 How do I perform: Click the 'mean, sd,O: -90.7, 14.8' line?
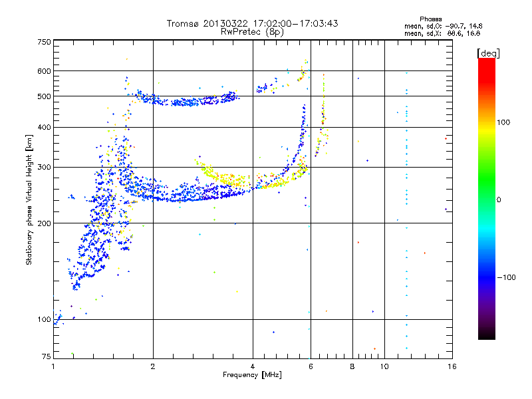pyautogui.click(x=443, y=26)
